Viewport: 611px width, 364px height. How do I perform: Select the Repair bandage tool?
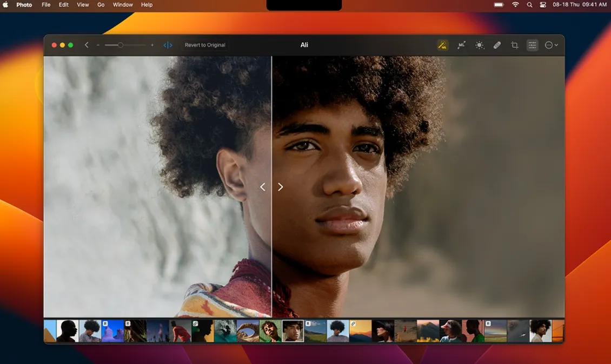coord(497,45)
